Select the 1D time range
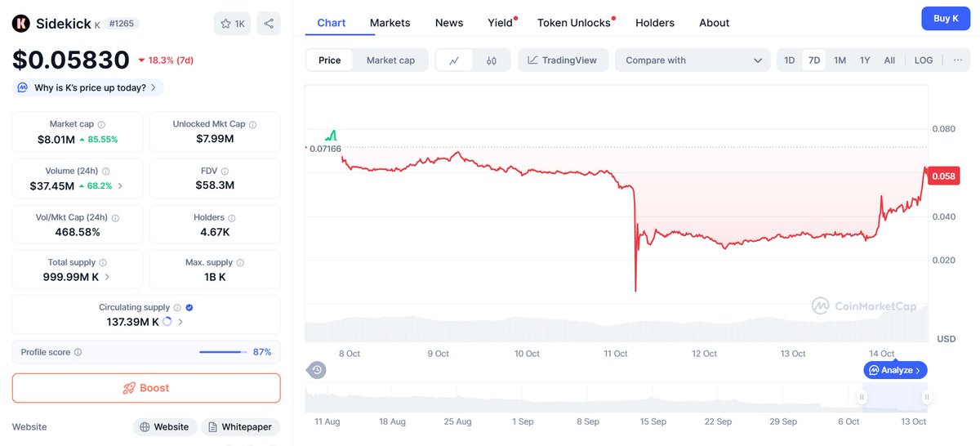Screen dimensions: 980x446 789,60
